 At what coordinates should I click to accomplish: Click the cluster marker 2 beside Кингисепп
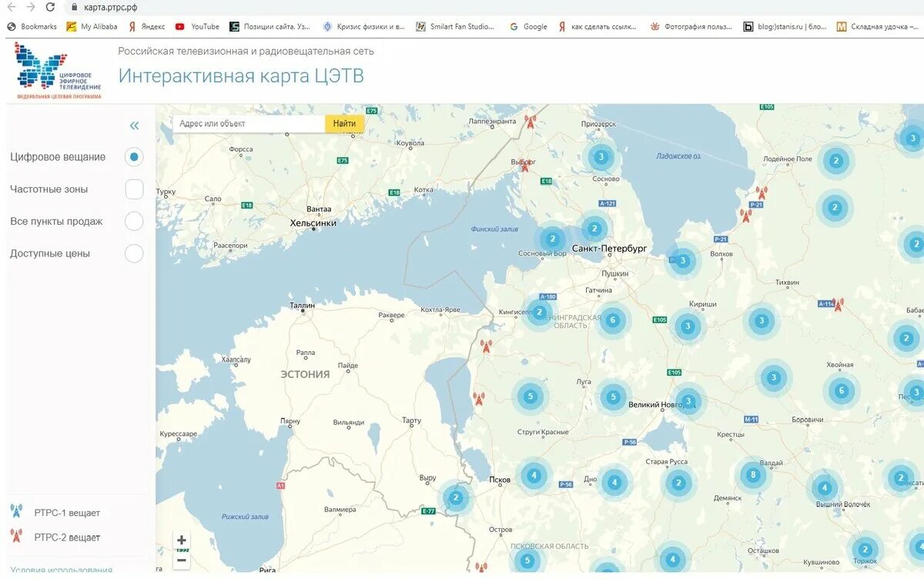point(539,313)
